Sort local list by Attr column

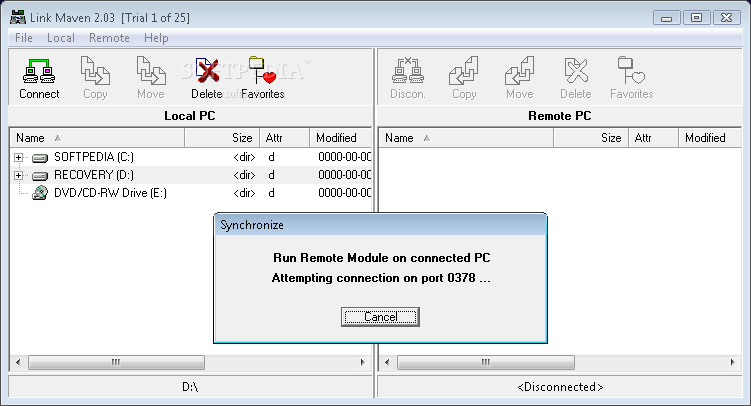(x=284, y=138)
